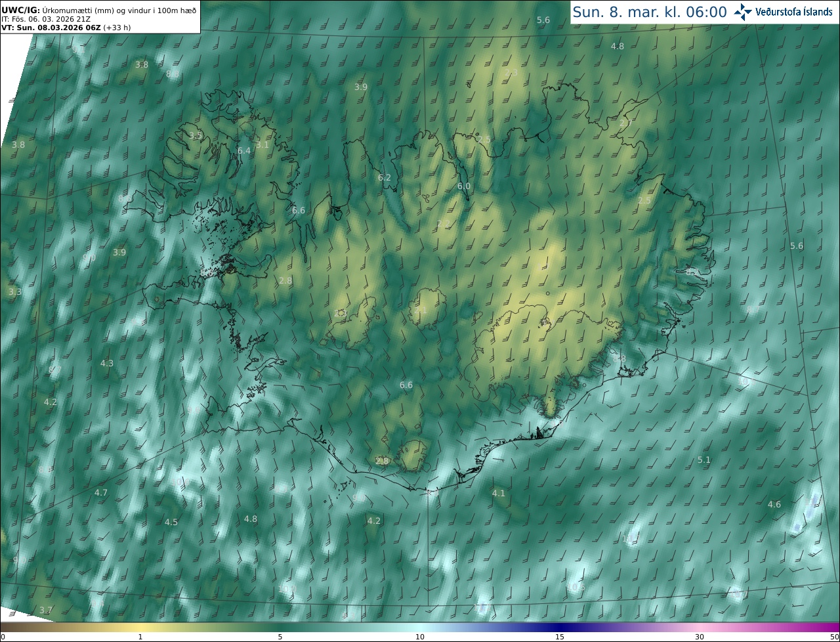
Task: Click the 4.1 value label on the map
Action: coord(499,493)
